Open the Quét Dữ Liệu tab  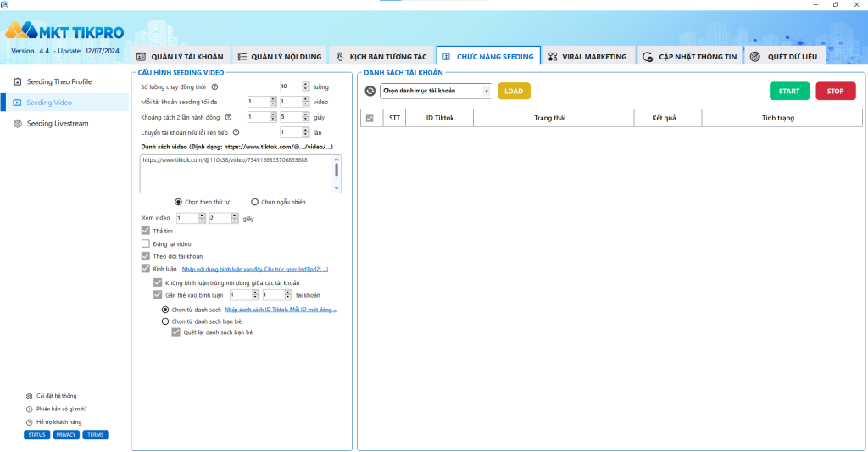pos(786,57)
